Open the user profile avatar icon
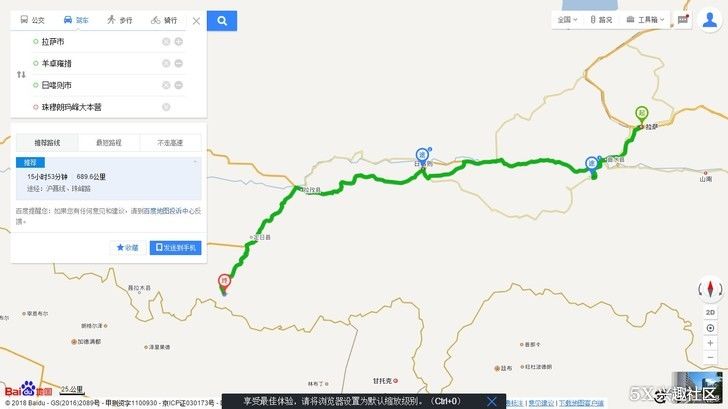 click(709, 20)
